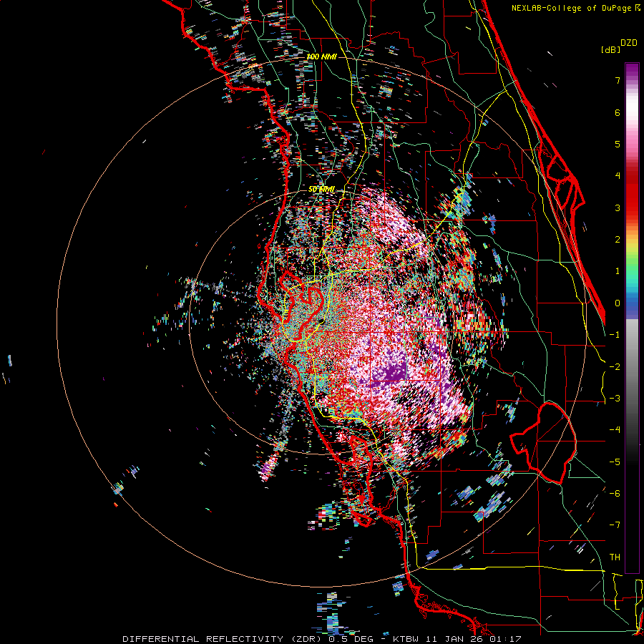Click the purple top of the ZDR color bar
The image size is (644, 644).
[x=632, y=70]
